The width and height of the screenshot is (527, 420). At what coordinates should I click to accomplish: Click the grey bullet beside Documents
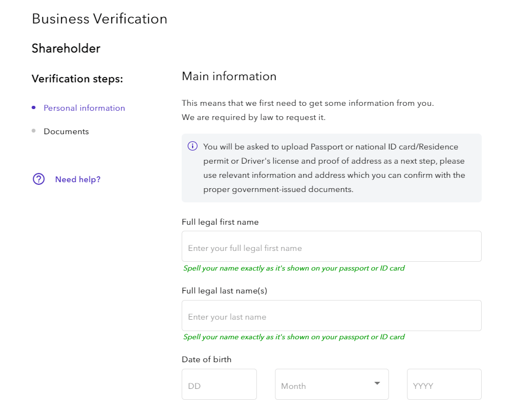[x=34, y=131]
